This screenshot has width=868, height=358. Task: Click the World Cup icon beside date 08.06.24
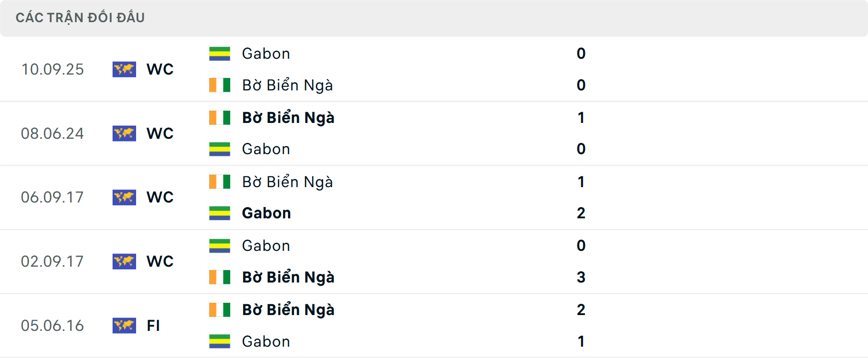click(124, 133)
